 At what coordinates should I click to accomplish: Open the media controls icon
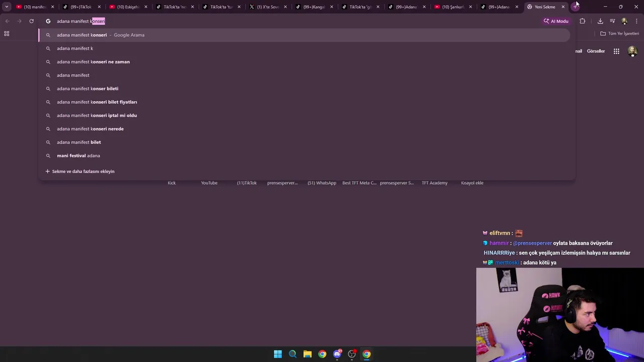point(612,21)
